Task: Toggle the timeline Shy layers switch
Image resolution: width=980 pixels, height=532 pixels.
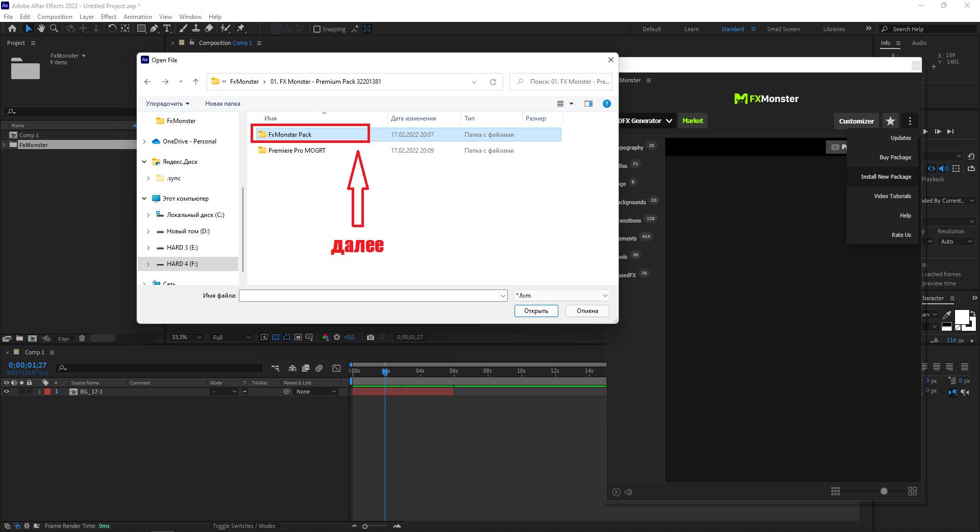Action: pos(292,368)
